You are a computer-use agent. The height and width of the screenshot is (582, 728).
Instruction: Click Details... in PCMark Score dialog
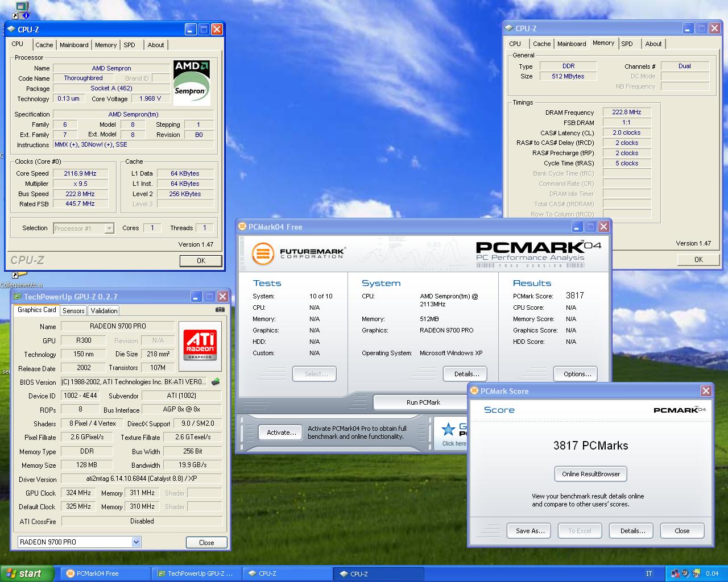[x=632, y=531]
